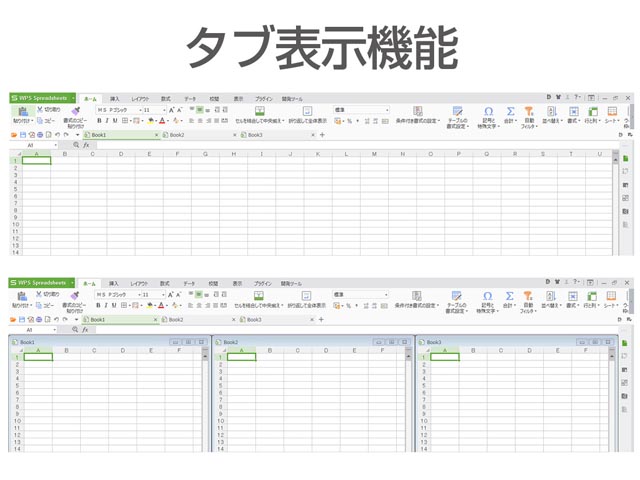Add a new document tab in lower window

click(321, 320)
